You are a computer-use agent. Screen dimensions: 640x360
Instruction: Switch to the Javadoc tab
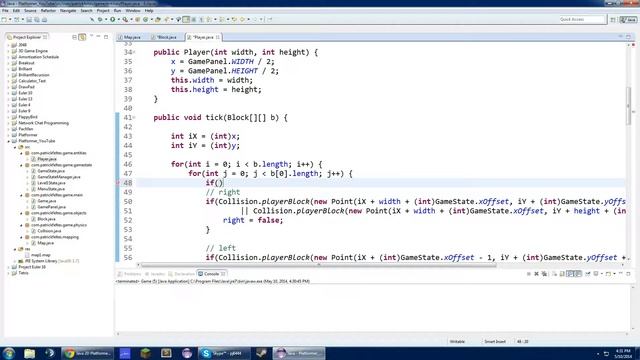point(155,274)
